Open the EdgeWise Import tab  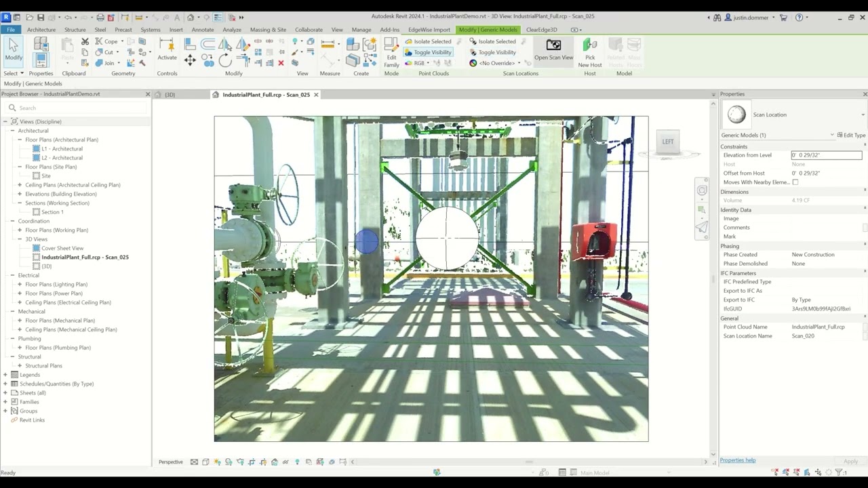point(429,30)
